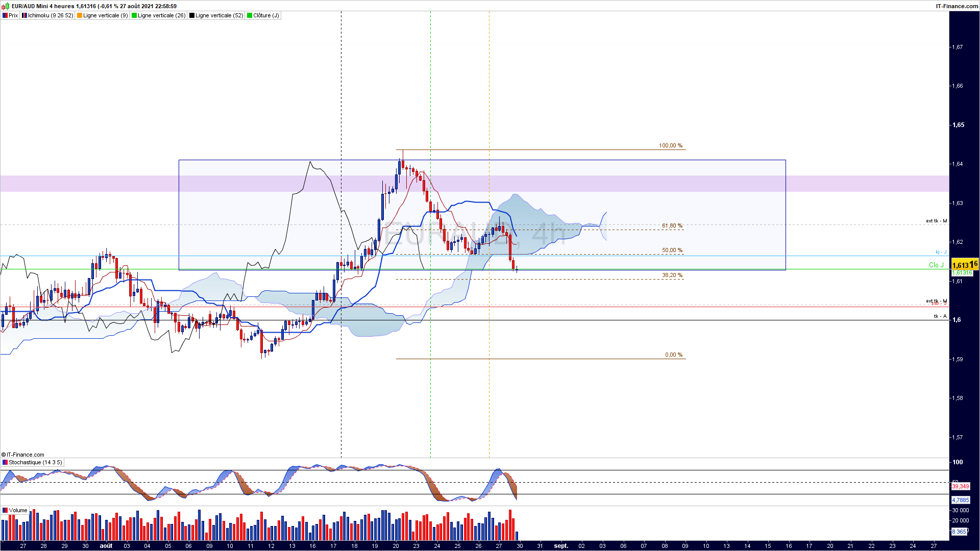Click the kj - J line label

coord(941,252)
